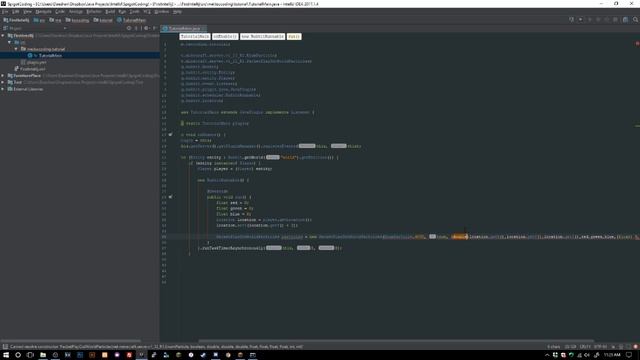Click the 'Cannot resolve constructor' status message

tap(156, 347)
